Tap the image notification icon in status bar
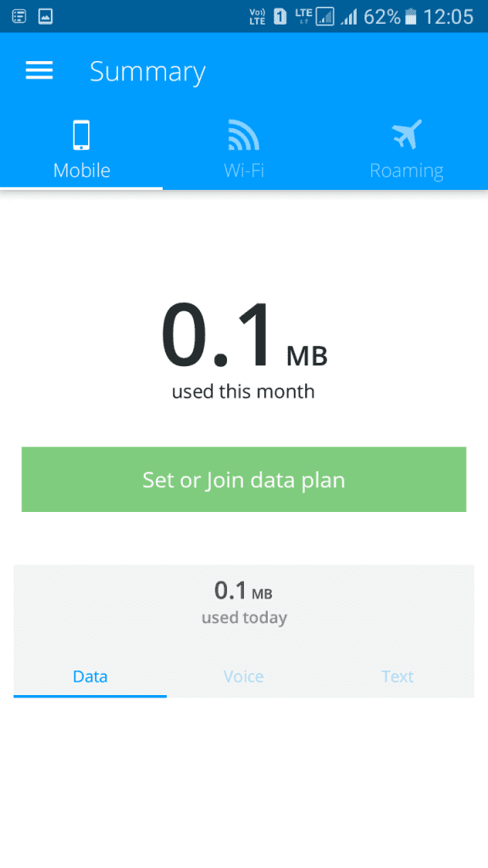This screenshot has width=488, height=868. 46,17
